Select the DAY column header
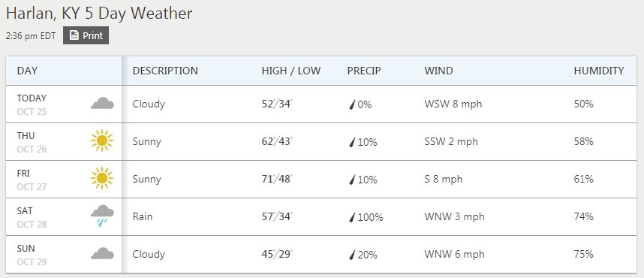The image size is (644, 278). click(27, 71)
